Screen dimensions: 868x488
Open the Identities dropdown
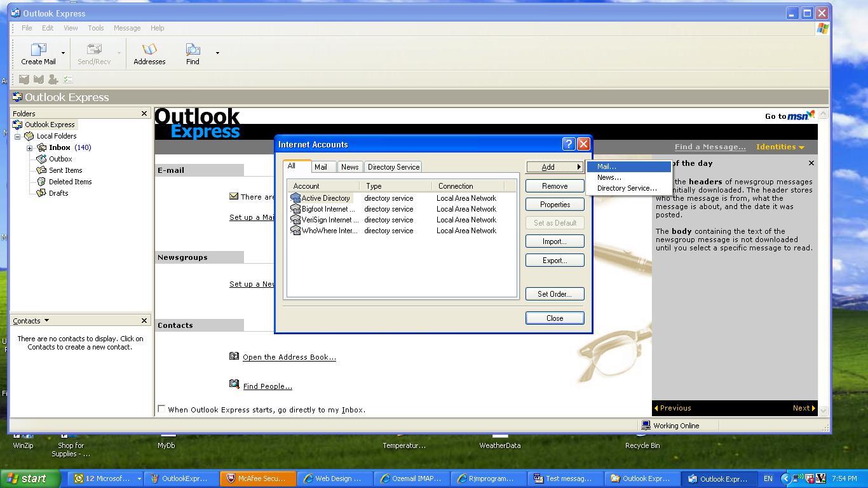[780, 147]
